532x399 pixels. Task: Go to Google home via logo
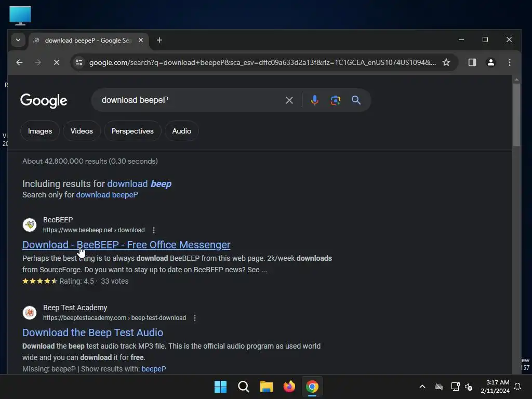coord(44,100)
